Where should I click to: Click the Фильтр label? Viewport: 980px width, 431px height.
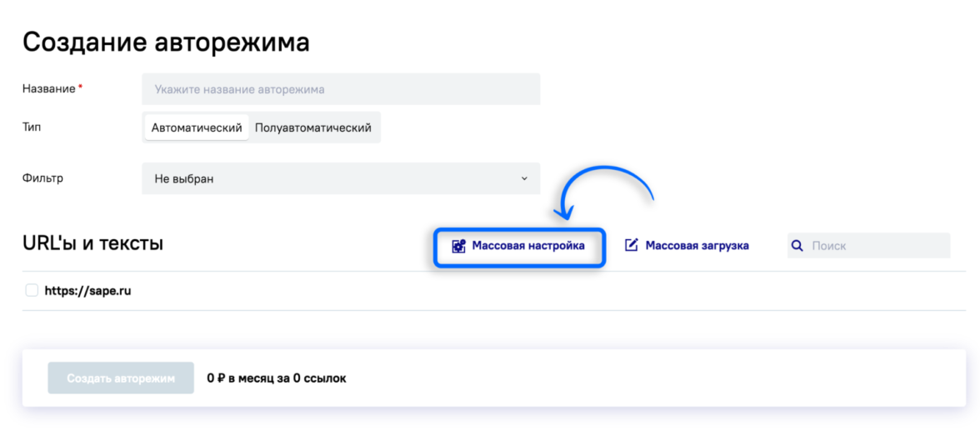click(x=42, y=178)
